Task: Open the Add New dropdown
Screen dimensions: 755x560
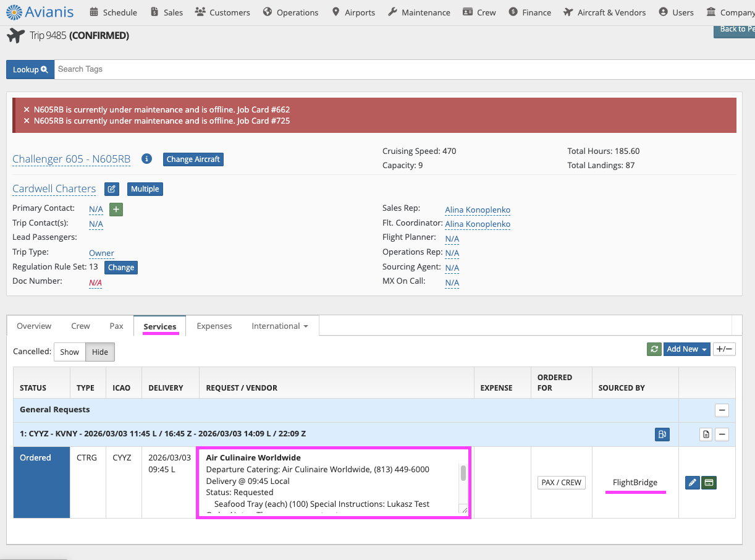Action: point(686,349)
